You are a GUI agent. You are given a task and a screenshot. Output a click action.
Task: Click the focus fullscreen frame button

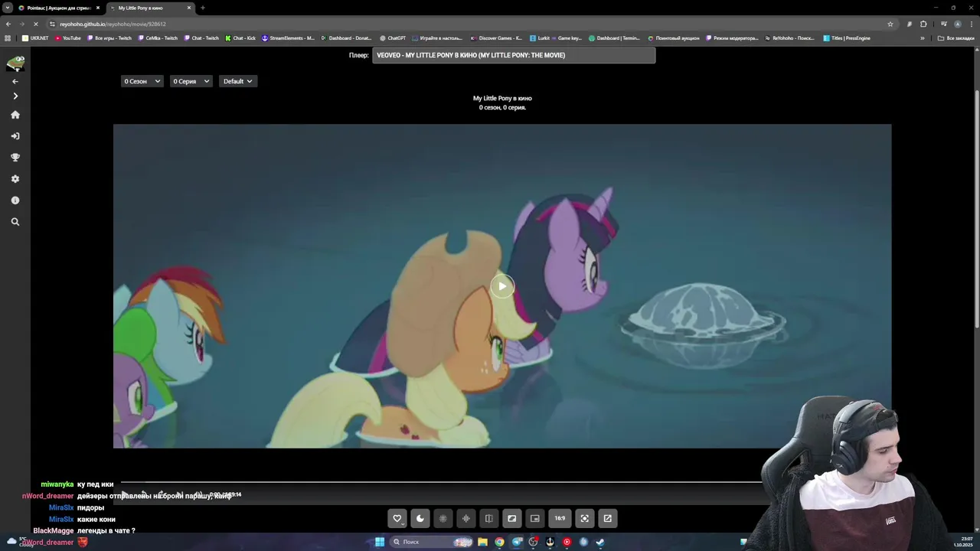(584, 518)
